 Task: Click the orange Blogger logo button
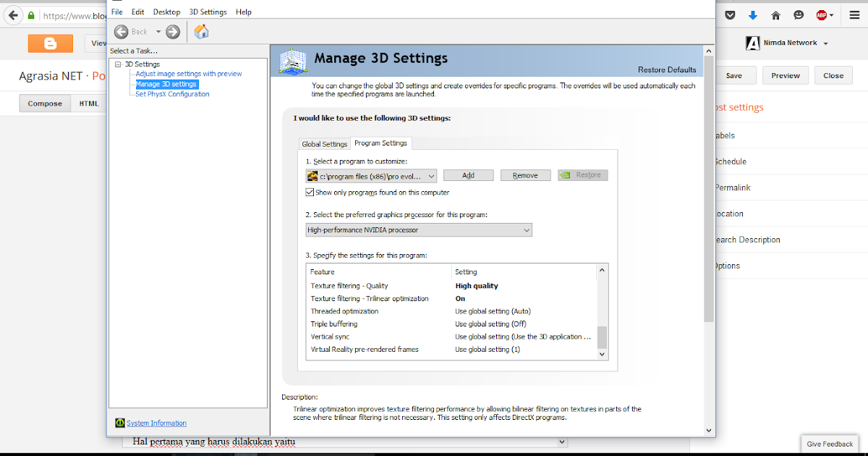point(51,43)
